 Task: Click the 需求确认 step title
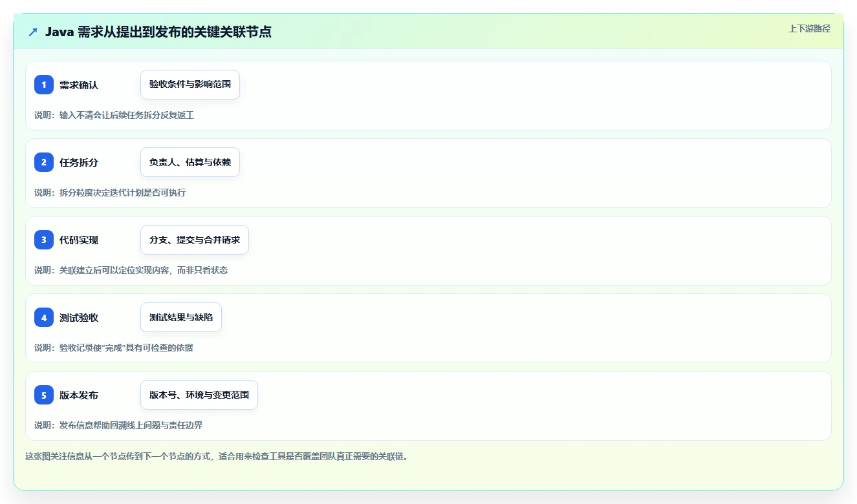79,85
